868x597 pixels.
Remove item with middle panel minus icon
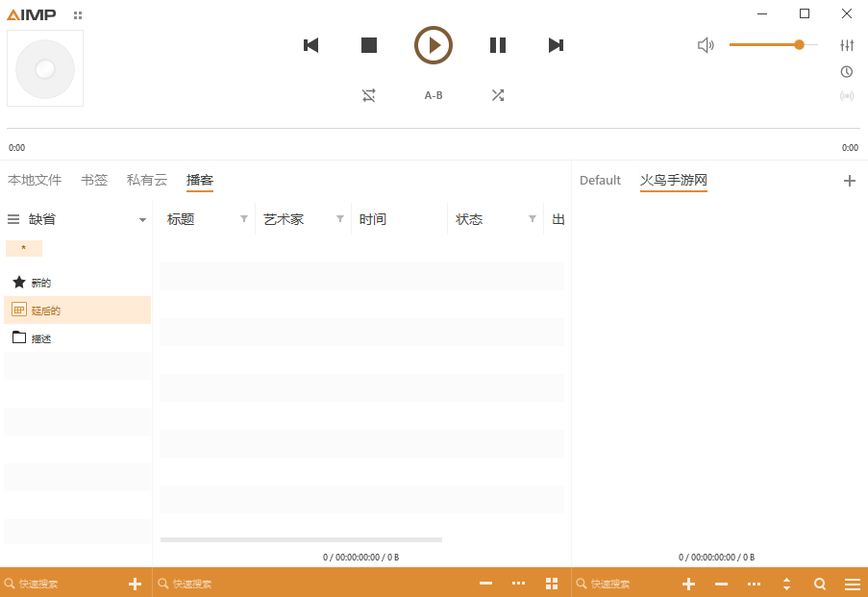(x=485, y=584)
